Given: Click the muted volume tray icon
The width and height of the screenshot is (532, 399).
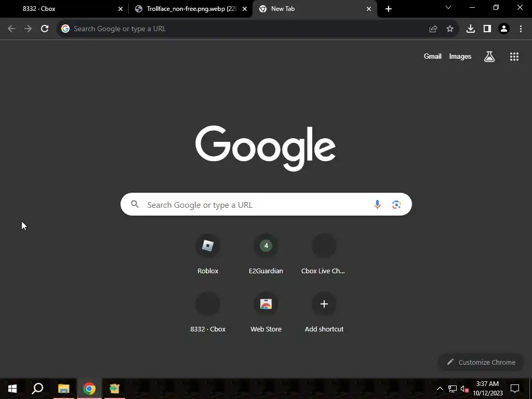Looking at the screenshot, I should tap(465, 389).
